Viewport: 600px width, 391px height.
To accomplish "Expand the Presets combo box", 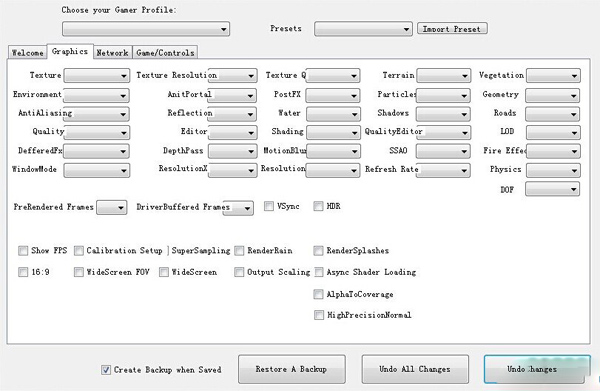I will (363, 29).
